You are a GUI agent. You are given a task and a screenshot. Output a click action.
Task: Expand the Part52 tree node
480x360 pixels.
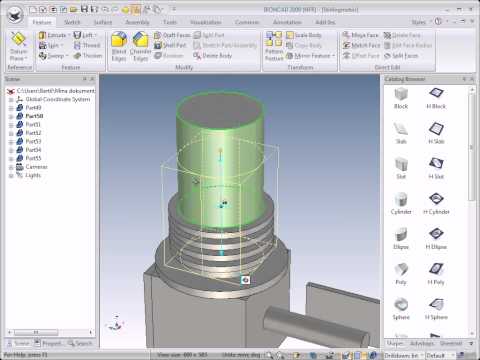(11, 133)
